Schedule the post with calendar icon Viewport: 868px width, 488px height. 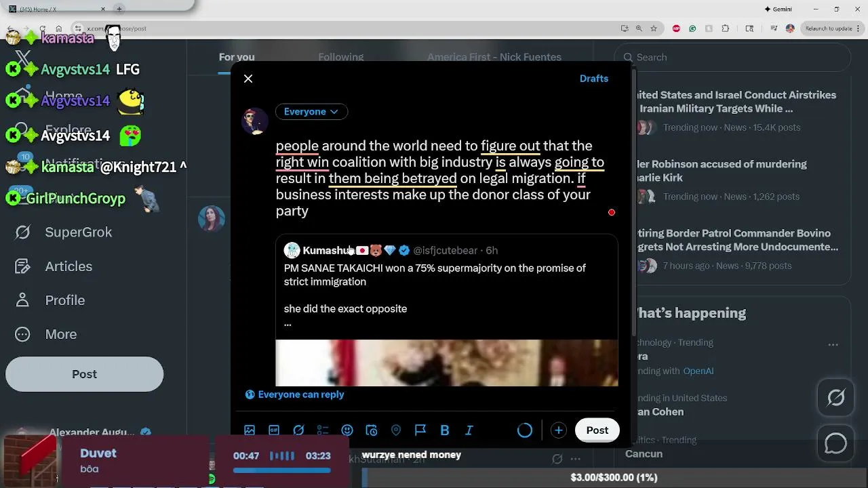click(x=372, y=430)
